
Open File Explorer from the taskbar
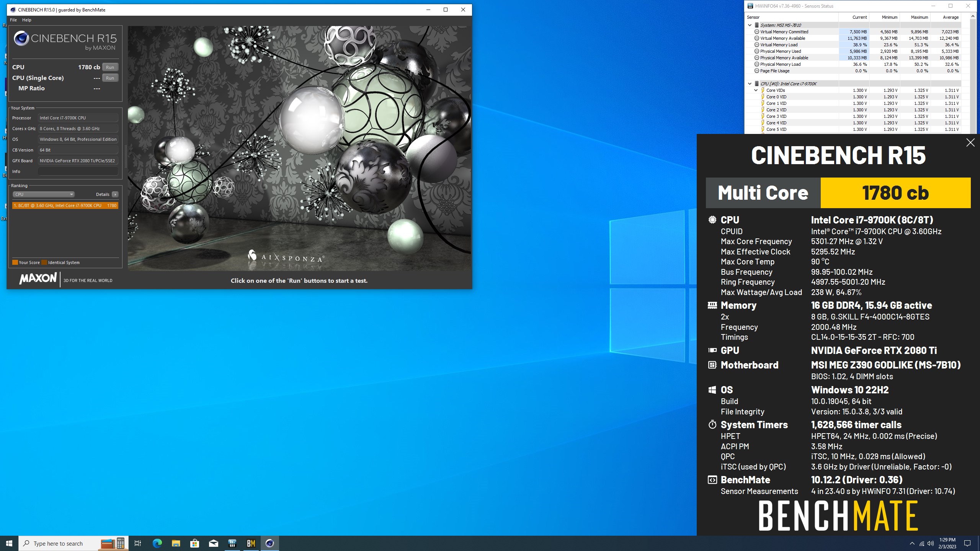click(176, 543)
